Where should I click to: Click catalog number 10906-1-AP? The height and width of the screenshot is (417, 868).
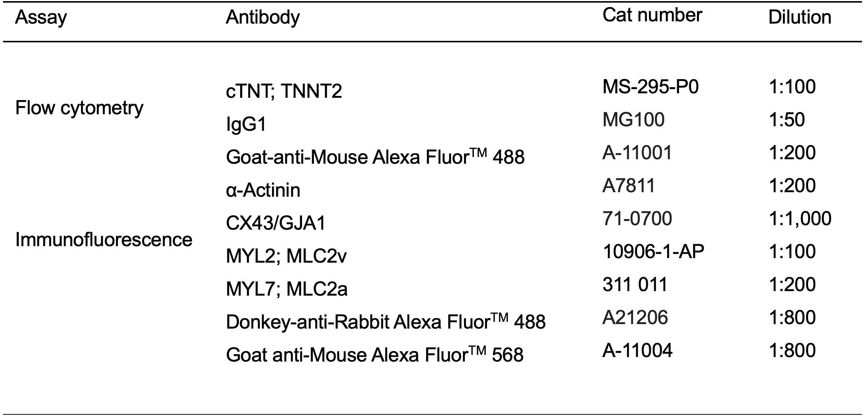tap(653, 252)
